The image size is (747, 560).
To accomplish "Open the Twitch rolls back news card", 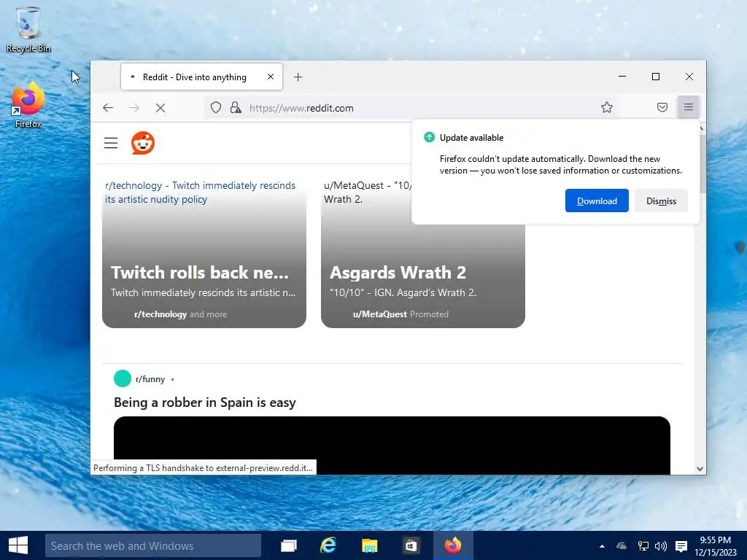I will tap(204, 252).
